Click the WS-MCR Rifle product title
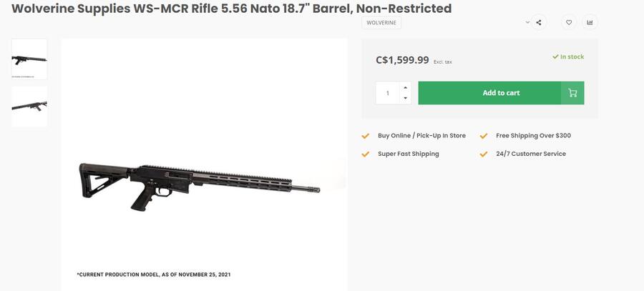Image resolution: width=644 pixels, height=291 pixels. tap(231, 9)
